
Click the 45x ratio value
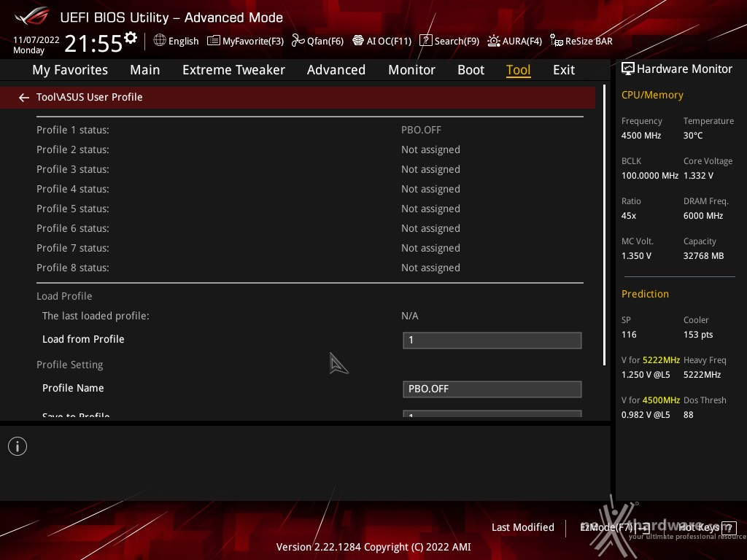pyautogui.click(x=628, y=216)
